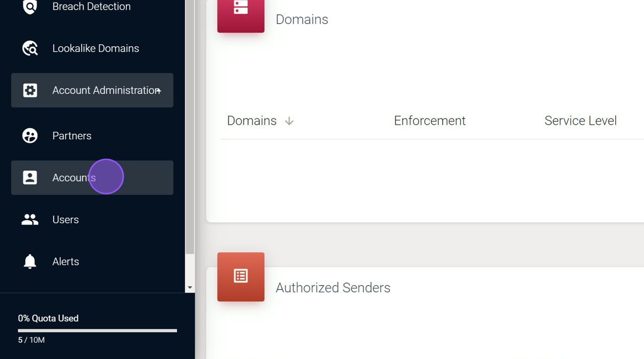
Task: Click the red Domains panel icon
Action: point(240,15)
